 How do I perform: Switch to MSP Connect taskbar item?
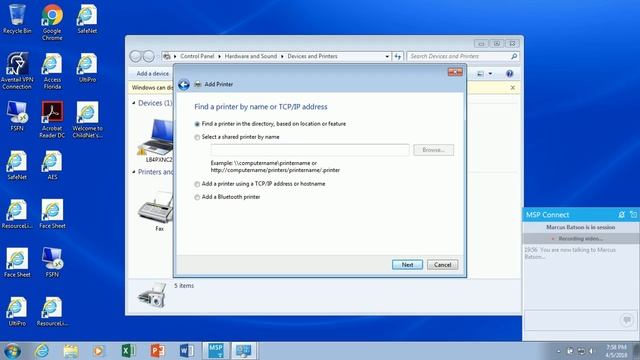[x=216, y=351]
